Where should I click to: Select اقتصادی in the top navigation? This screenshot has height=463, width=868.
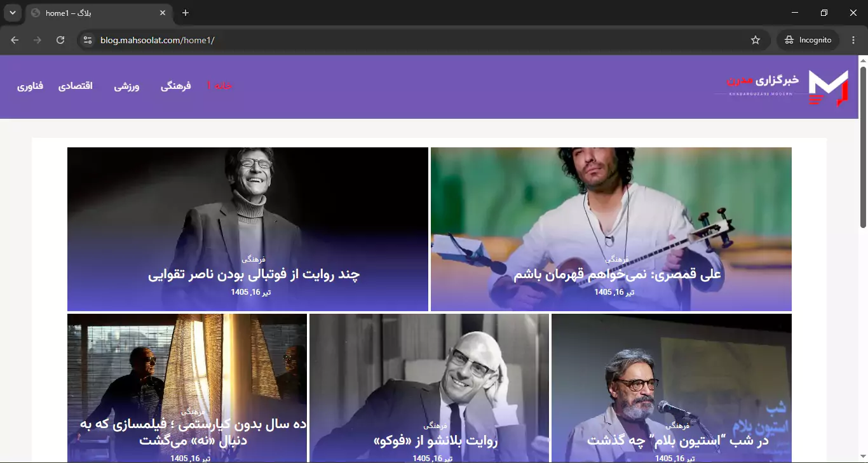click(76, 86)
